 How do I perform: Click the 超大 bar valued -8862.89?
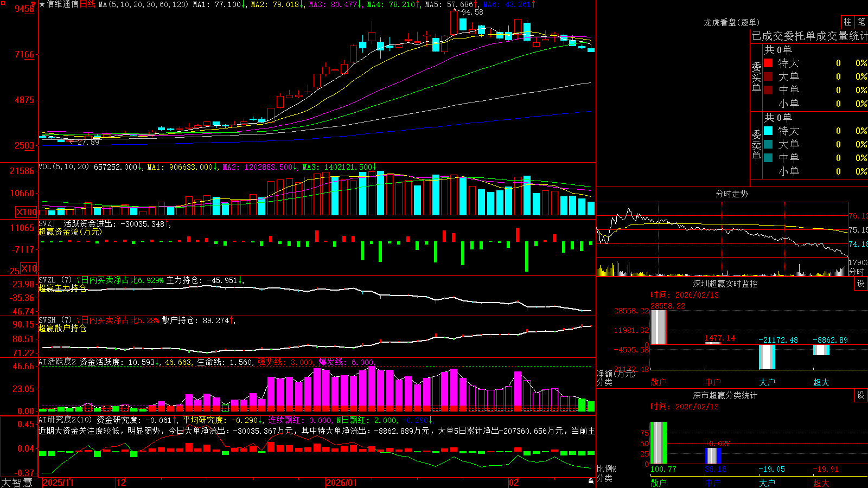point(821,350)
